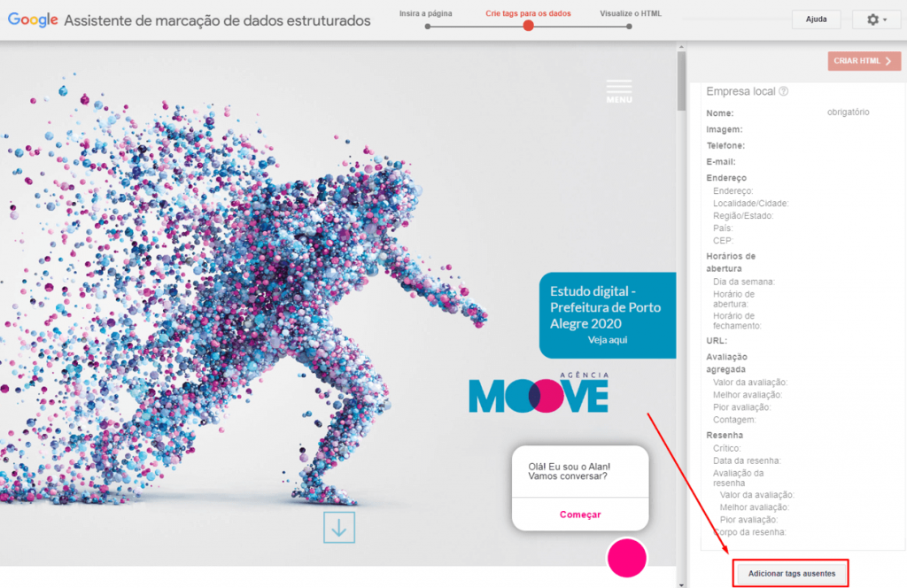Select the Visualize o HTML step
This screenshot has height=588, width=907.
point(631,13)
